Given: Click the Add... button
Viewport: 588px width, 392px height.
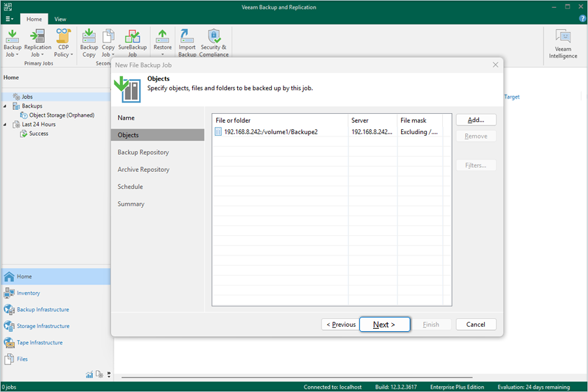Looking at the screenshot, I should click(x=476, y=120).
